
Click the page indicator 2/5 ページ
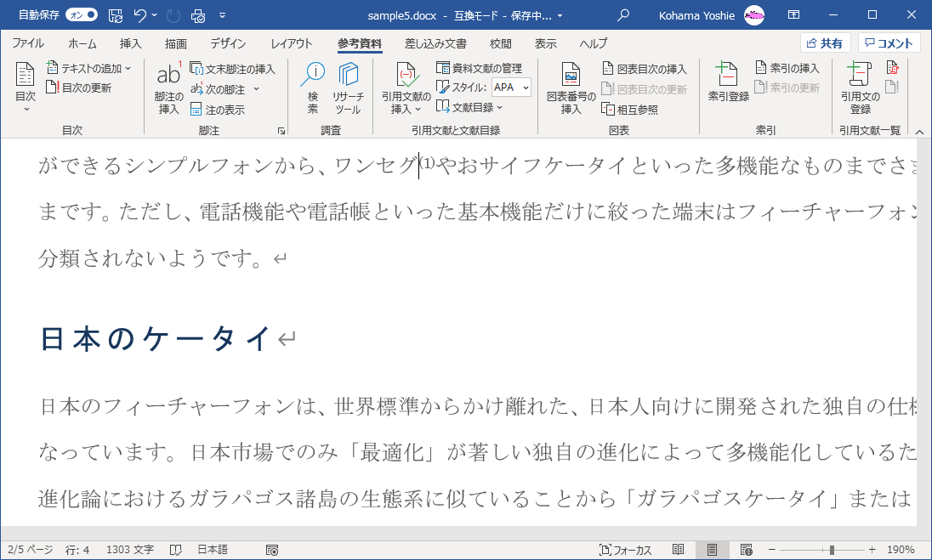pos(31,550)
